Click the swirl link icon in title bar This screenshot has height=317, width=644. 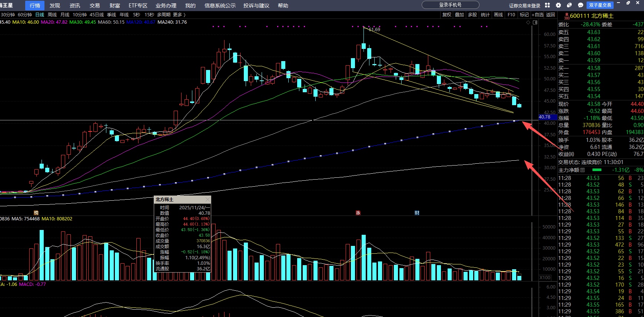[570, 5]
